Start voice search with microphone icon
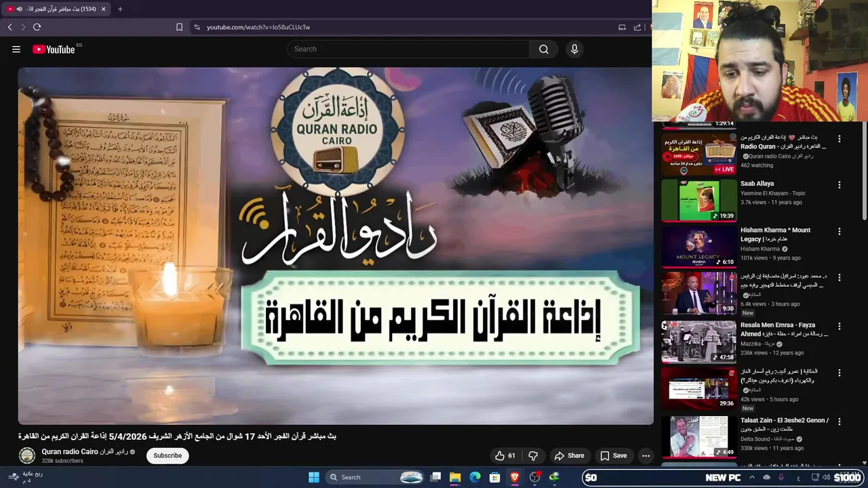The image size is (868, 488). [574, 49]
